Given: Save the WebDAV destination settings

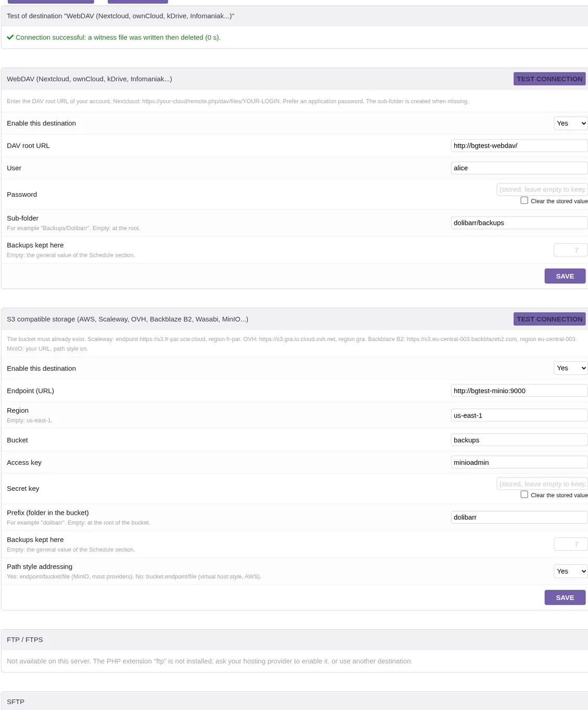Looking at the screenshot, I should point(565,276).
